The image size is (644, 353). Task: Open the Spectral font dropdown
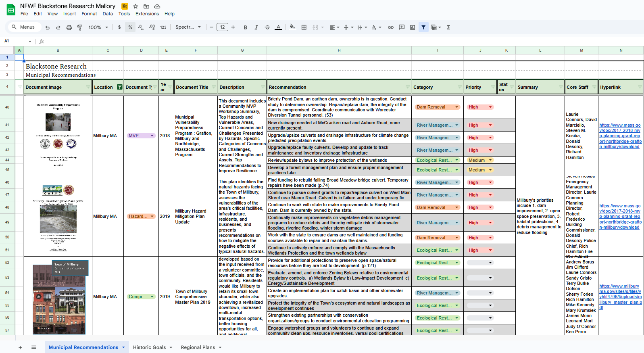tap(188, 27)
